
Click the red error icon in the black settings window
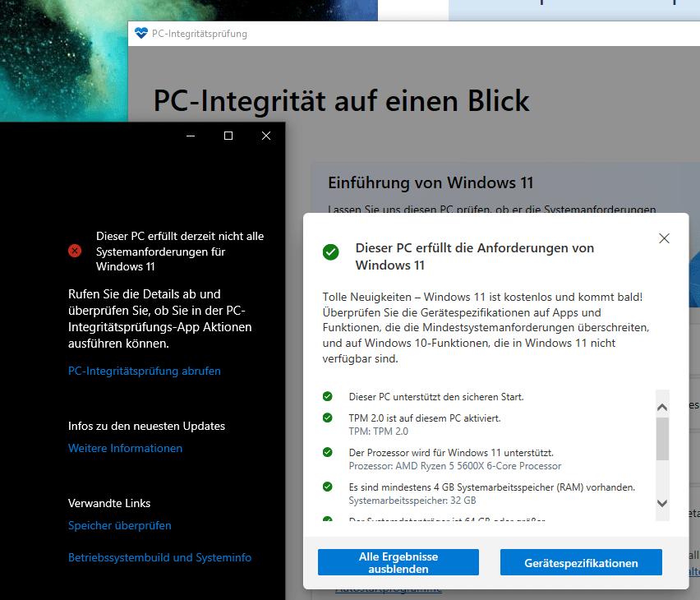(75, 251)
